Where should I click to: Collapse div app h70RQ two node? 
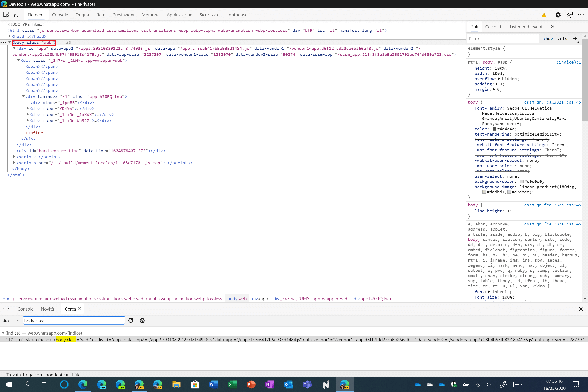point(23,96)
